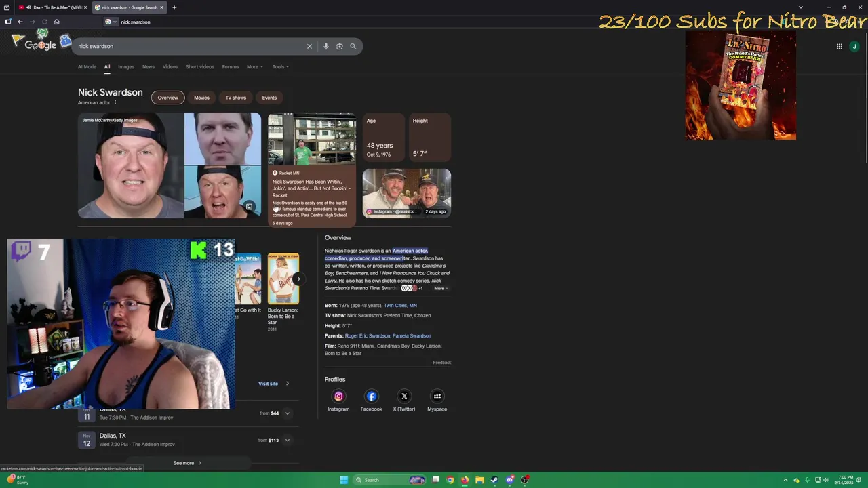This screenshot has width=868, height=488.
Task: Open the Twin Cities, MN link
Action: click(400, 306)
